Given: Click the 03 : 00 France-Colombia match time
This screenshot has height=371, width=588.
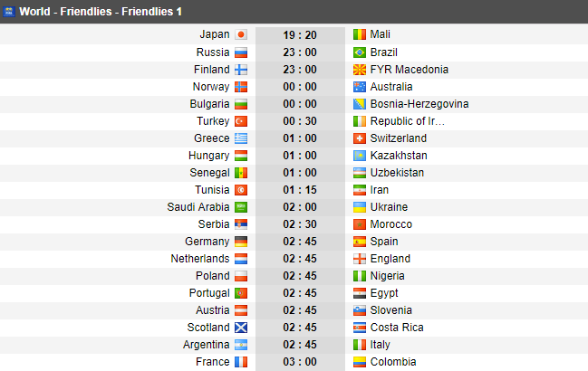Looking at the screenshot, I should tap(300, 362).
